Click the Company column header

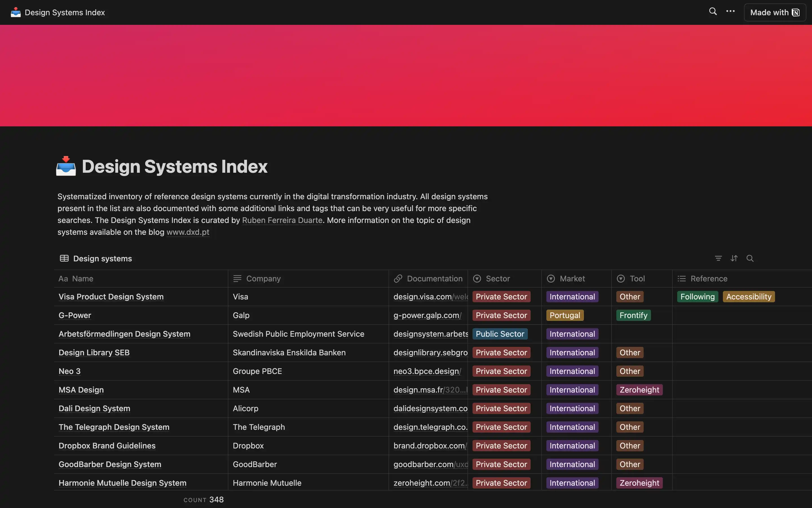308,279
